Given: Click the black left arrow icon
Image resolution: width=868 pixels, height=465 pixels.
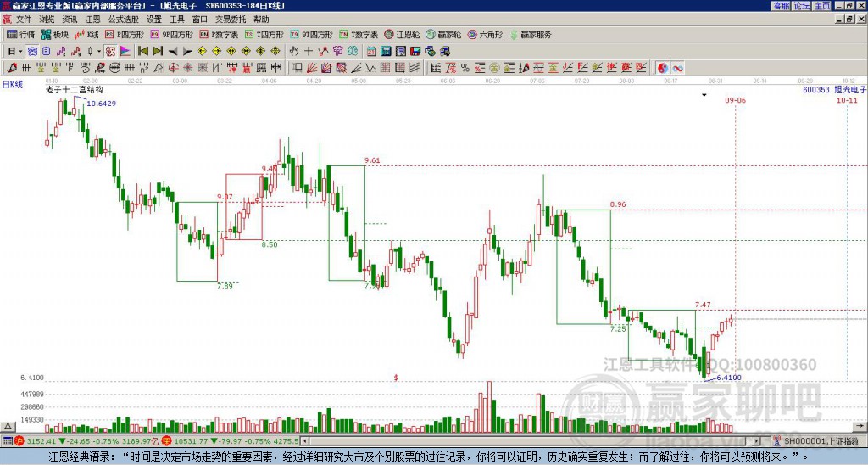Looking at the screenshot, I should click(x=173, y=52).
